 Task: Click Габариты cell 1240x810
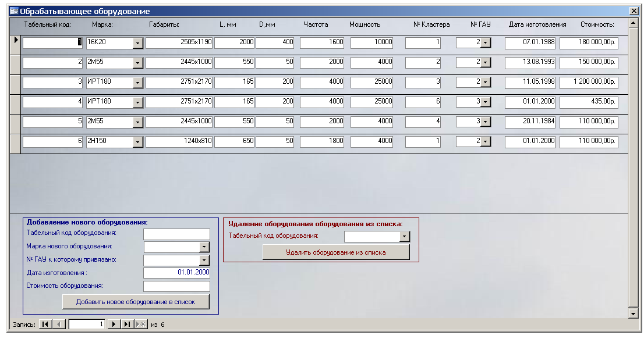point(179,141)
